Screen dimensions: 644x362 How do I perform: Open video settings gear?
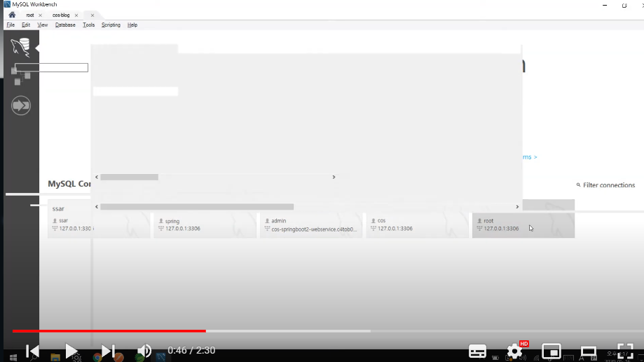pos(514,351)
